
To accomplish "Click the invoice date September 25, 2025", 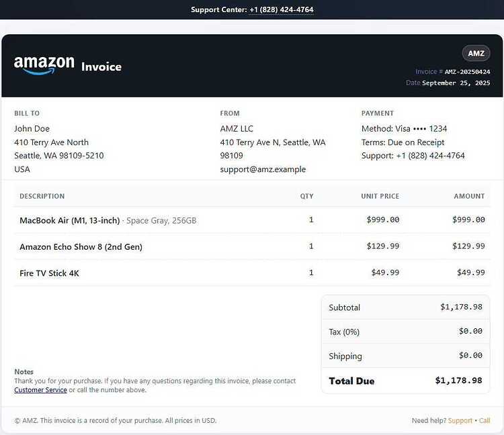I will point(456,83).
